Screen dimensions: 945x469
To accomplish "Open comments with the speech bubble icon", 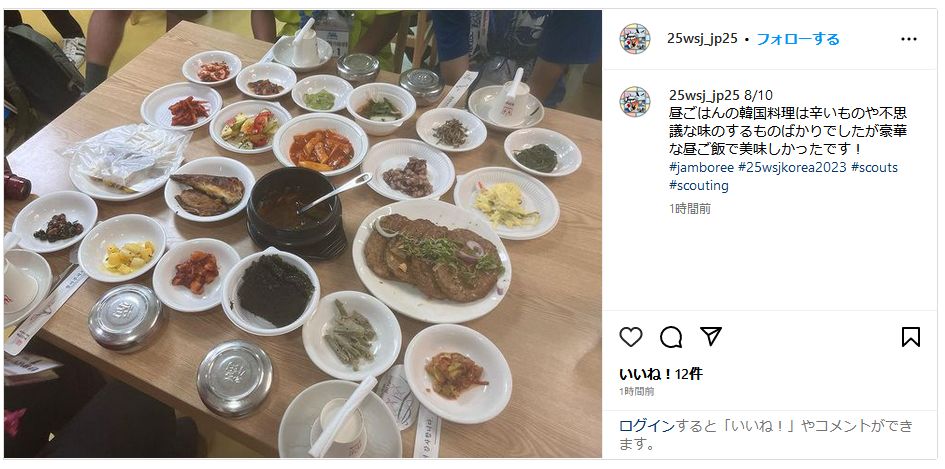I will [671, 337].
